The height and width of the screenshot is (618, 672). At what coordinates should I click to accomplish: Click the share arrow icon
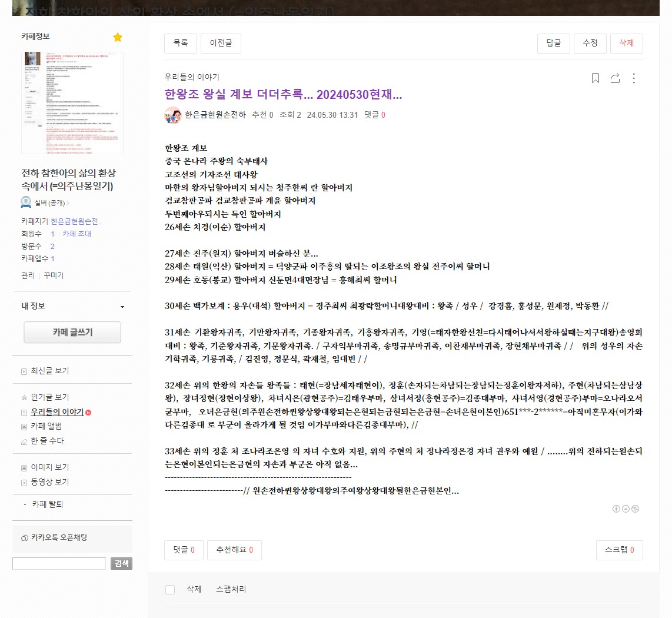point(615,78)
